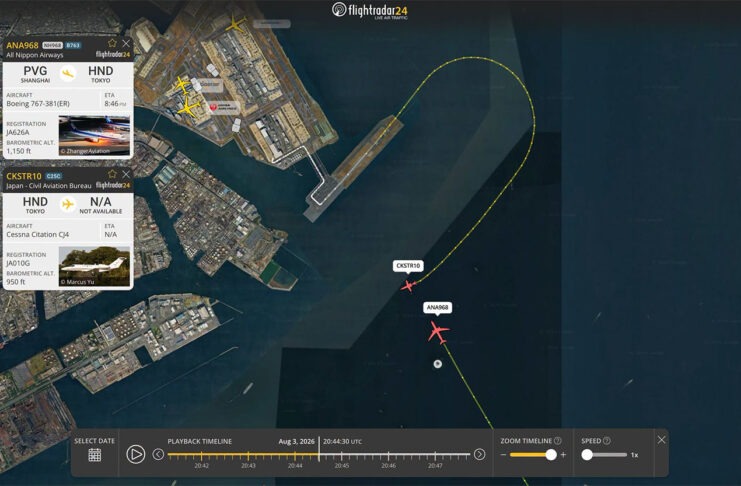Click PVG Shanghai origin in ANA968 card

tap(35, 74)
